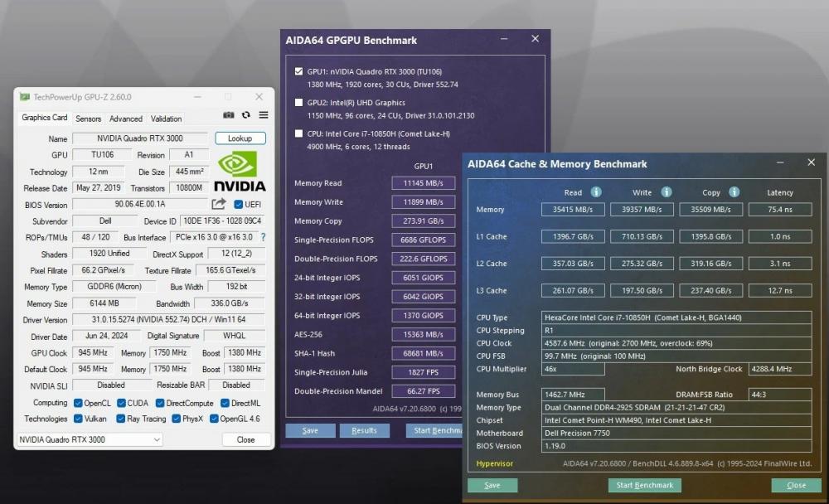Click the BIOS Version field "90.06.4E.00.1A"
This screenshot has width=829, height=504.
(x=140, y=204)
